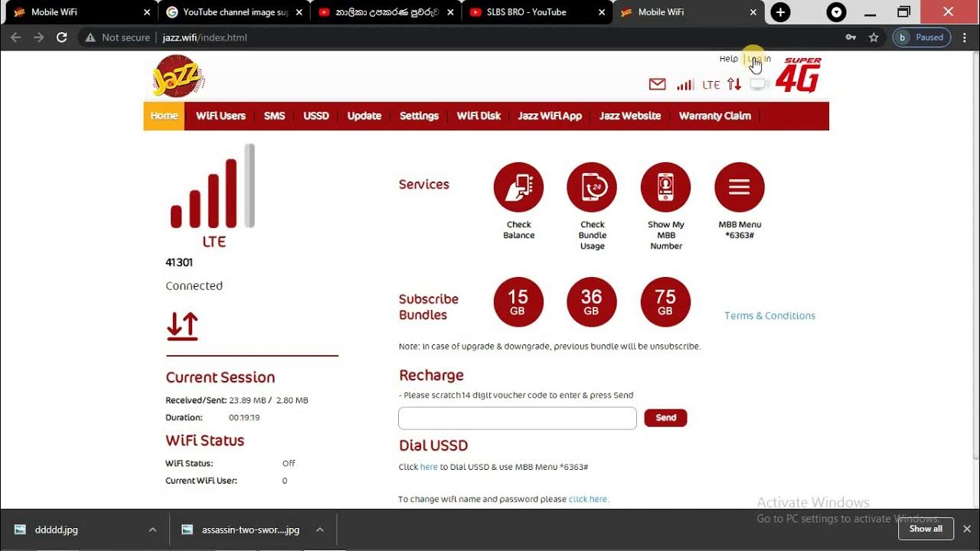Screen dimensions: 980x551
Task: Open the WiFi Disk menu item
Action: coord(479,116)
